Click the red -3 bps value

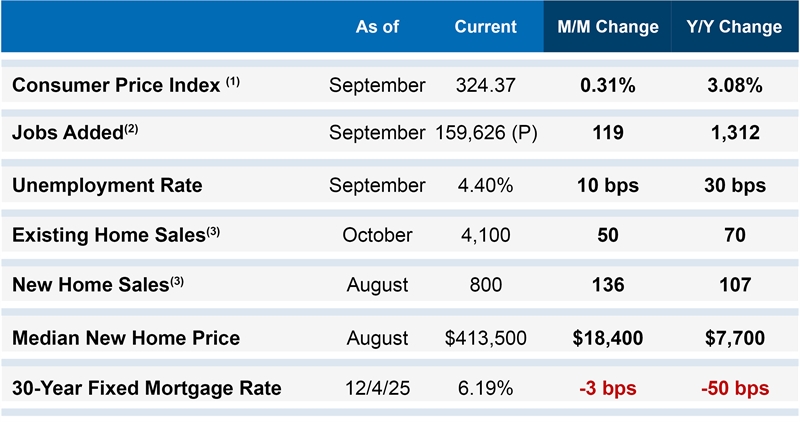coord(608,388)
